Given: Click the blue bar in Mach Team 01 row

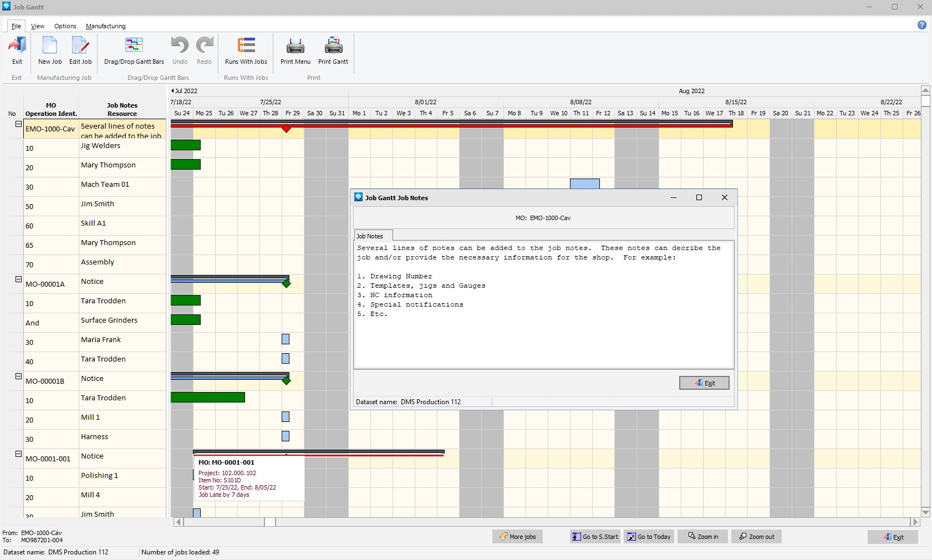Looking at the screenshot, I should (585, 184).
